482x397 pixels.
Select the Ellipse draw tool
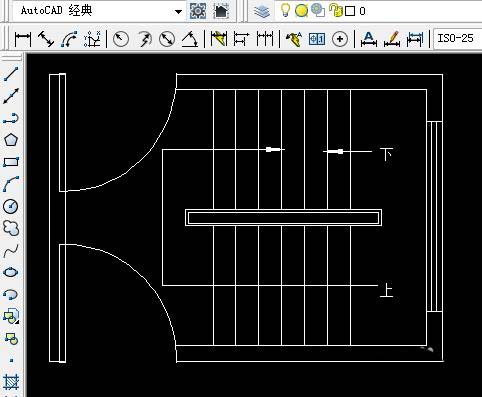coord(11,272)
